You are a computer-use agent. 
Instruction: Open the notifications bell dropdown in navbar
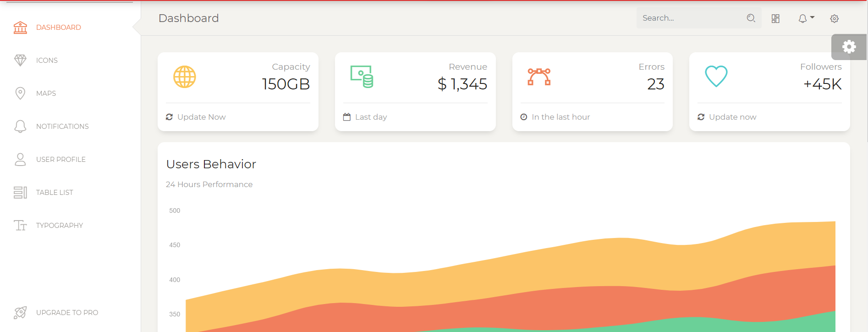click(806, 18)
